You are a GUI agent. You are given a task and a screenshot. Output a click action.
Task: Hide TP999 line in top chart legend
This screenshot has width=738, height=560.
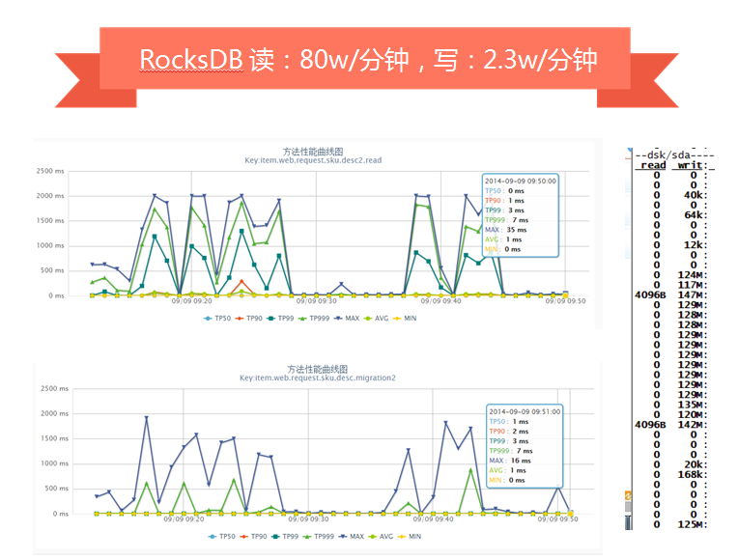point(314,319)
